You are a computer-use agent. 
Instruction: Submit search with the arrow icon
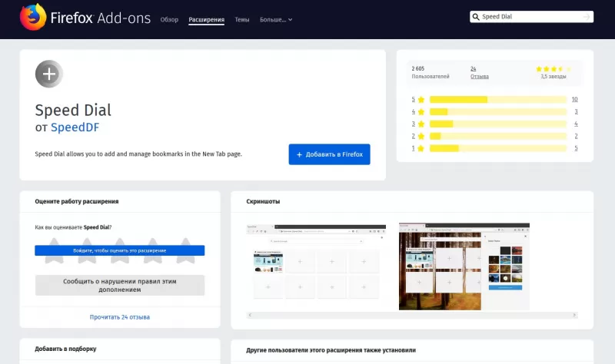(x=587, y=17)
